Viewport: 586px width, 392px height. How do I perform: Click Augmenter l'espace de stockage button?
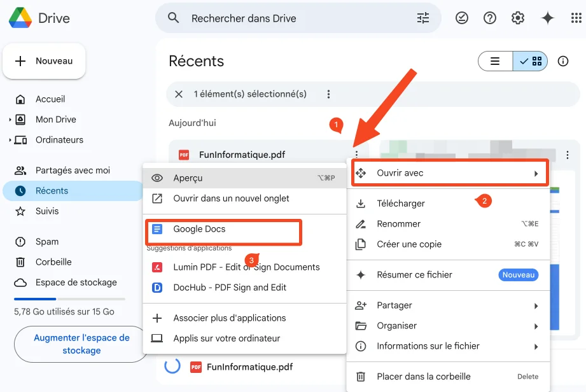tap(81, 344)
